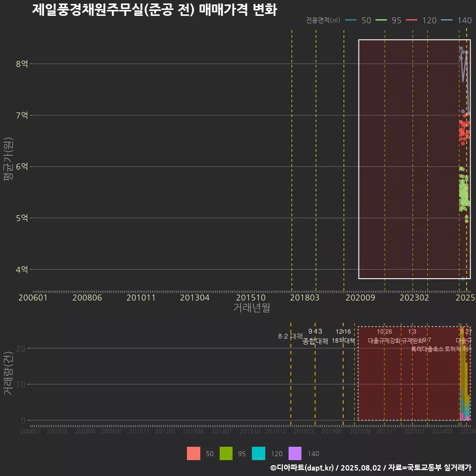The image size is (476, 476).
Task: Click the 50 label in the top line legend
Action: (366, 20)
